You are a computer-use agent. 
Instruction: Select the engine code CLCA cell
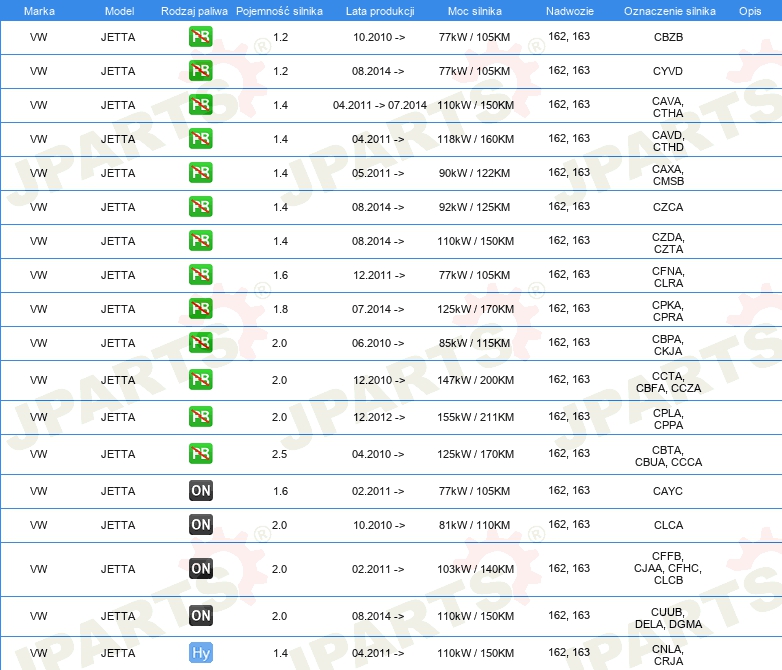click(668, 525)
